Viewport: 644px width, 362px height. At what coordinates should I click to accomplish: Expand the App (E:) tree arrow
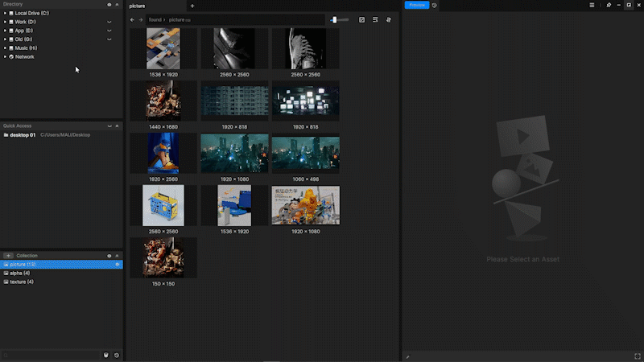(5, 31)
